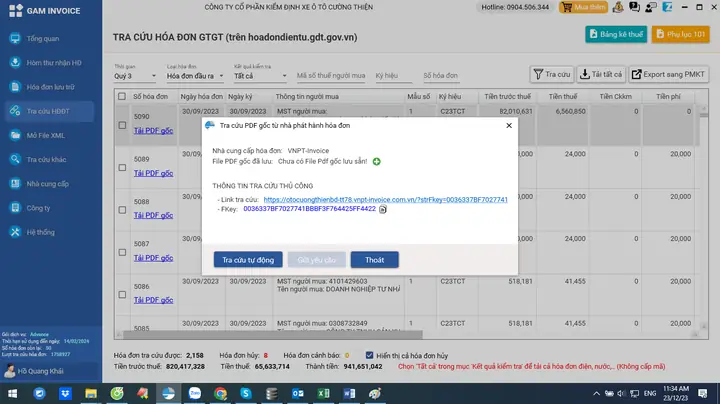The image size is (720, 404).
Task: Expand the Loại hóa đơn dropdown
Action: coord(194,75)
